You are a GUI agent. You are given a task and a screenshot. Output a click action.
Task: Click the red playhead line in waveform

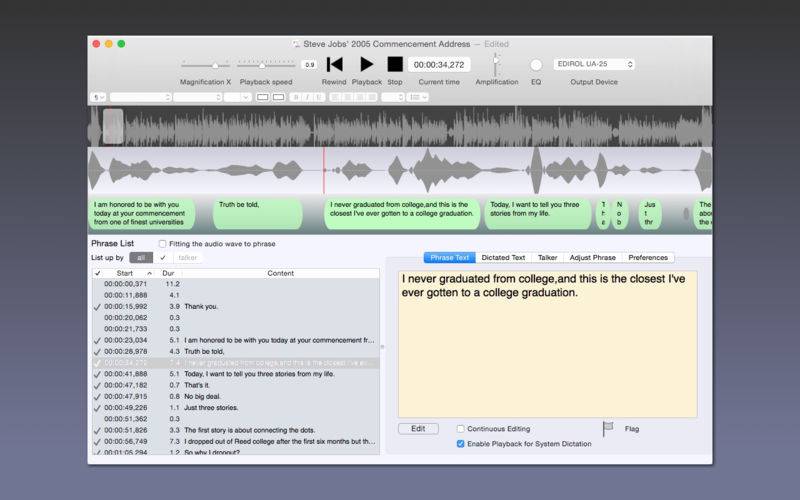[x=323, y=171]
